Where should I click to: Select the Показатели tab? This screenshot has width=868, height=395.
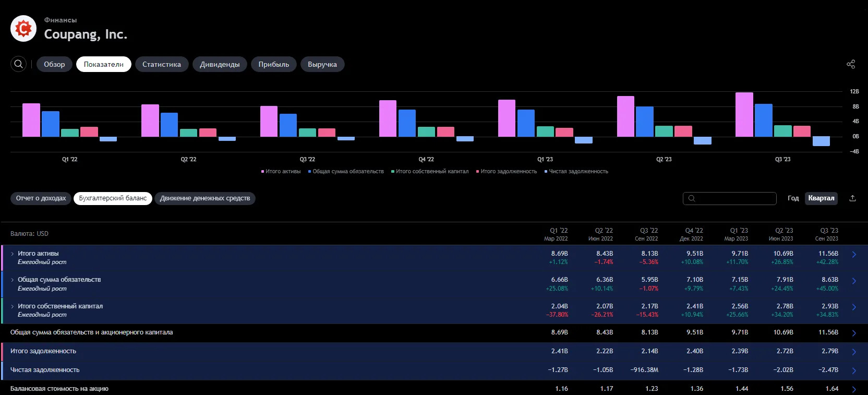pyautogui.click(x=104, y=64)
